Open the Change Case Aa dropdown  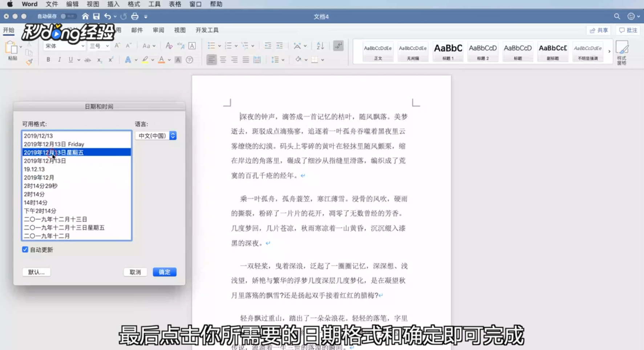coord(149,46)
